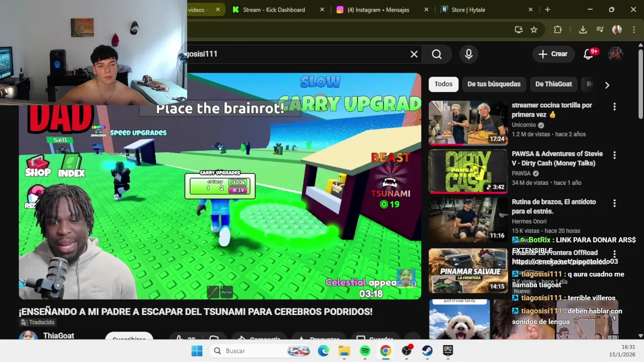Click '15 K vistas • hace 20 horas'

(x=546, y=231)
